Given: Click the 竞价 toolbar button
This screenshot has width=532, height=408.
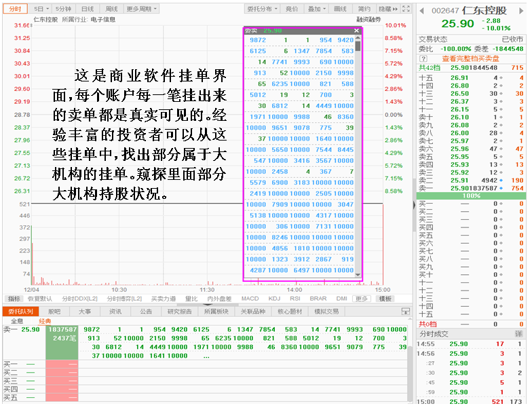Looking at the screenshot, I should [292, 9].
